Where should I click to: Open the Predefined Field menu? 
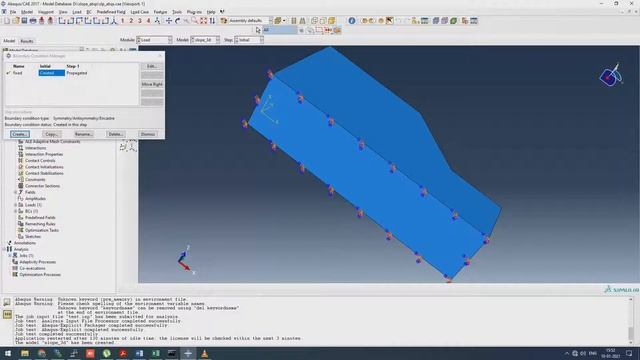click(x=111, y=12)
